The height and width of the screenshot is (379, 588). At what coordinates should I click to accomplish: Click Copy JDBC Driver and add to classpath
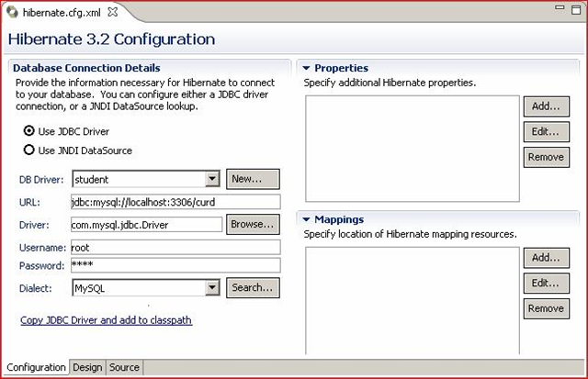coord(106,320)
